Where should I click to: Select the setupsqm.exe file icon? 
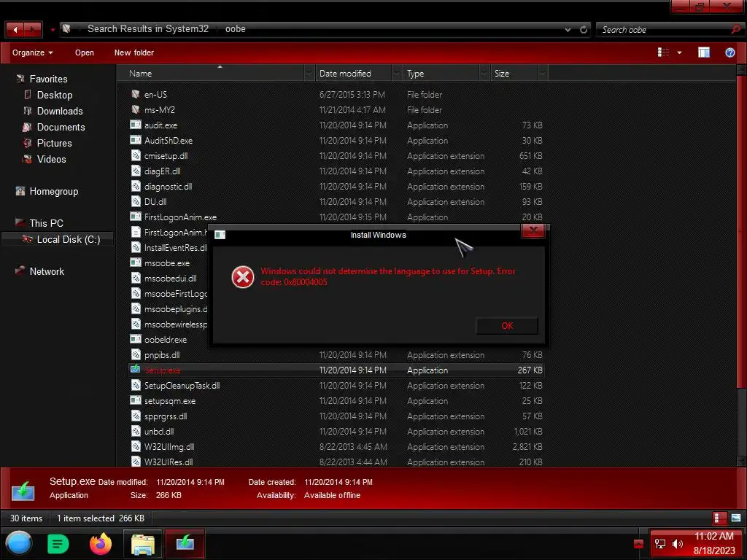136,400
